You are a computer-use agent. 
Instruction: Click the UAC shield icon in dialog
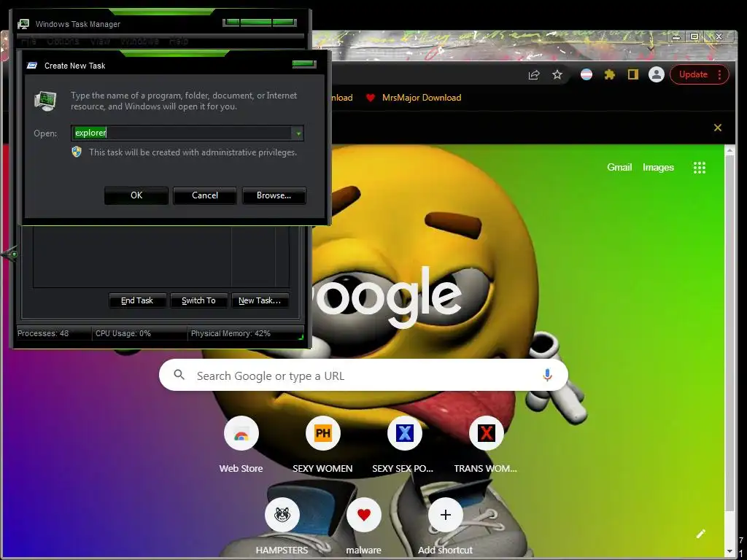tap(77, 152)
